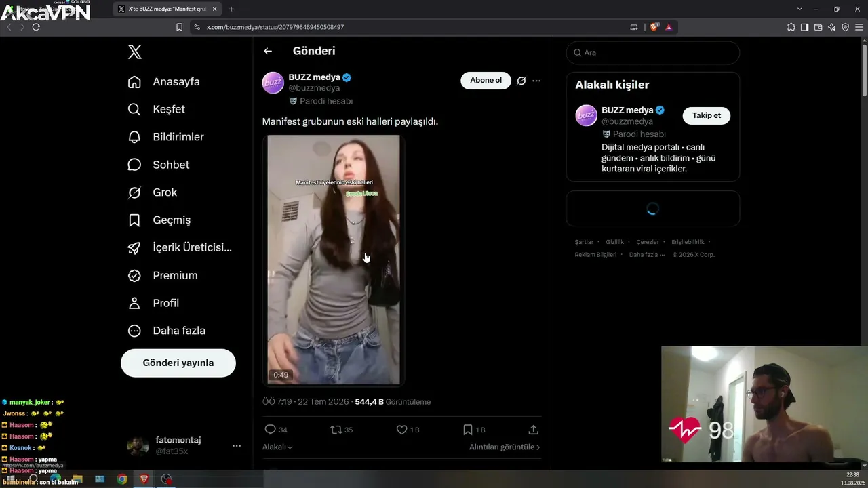868x488 pixels.
Task: Click the bookmark icon beside the address bar
Action: pyautogui.click(x=179, y=27)
